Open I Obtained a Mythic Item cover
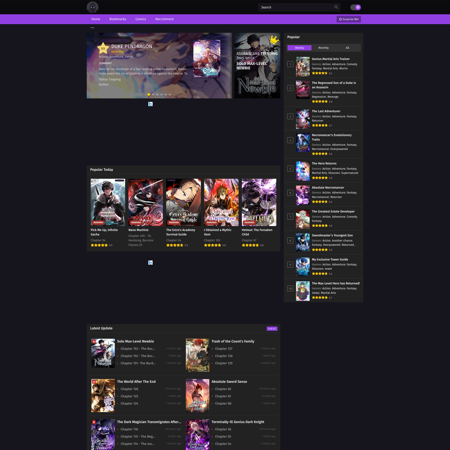 (221, 202)
